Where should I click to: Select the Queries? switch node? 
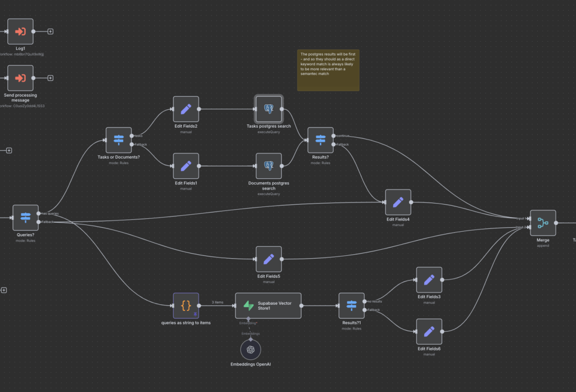click(x=25, y=218)
